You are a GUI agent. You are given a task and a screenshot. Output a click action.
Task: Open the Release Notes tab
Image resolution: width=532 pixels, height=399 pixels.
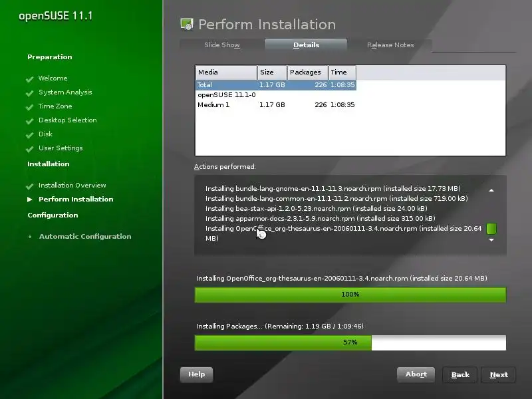coord(390,45)
